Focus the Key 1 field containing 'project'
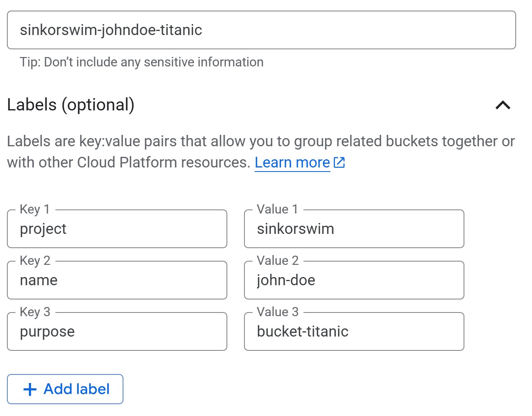Image resolution: width=532 pixels, height=416 pixels. [x=117, y=229]
